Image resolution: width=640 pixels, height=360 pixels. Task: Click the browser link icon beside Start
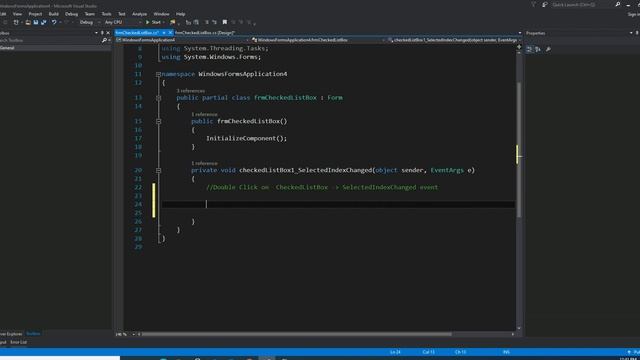coord(173,22)
